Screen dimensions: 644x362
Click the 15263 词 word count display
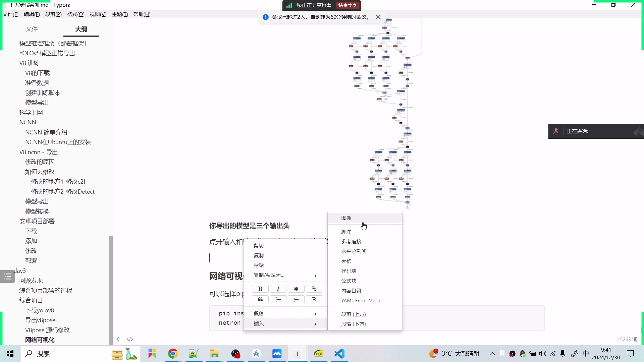tap(627, 339)
